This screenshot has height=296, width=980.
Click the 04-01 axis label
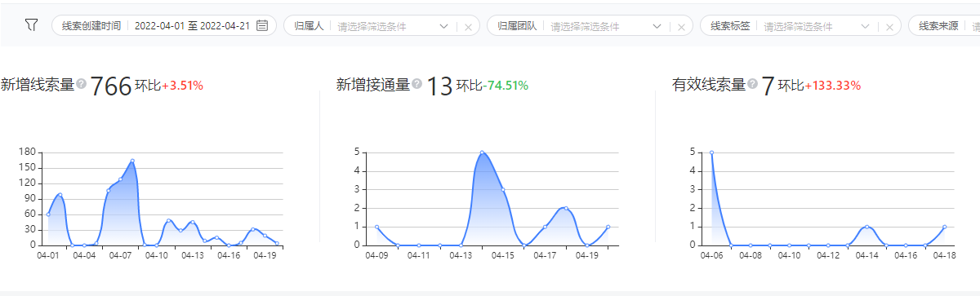48,255
